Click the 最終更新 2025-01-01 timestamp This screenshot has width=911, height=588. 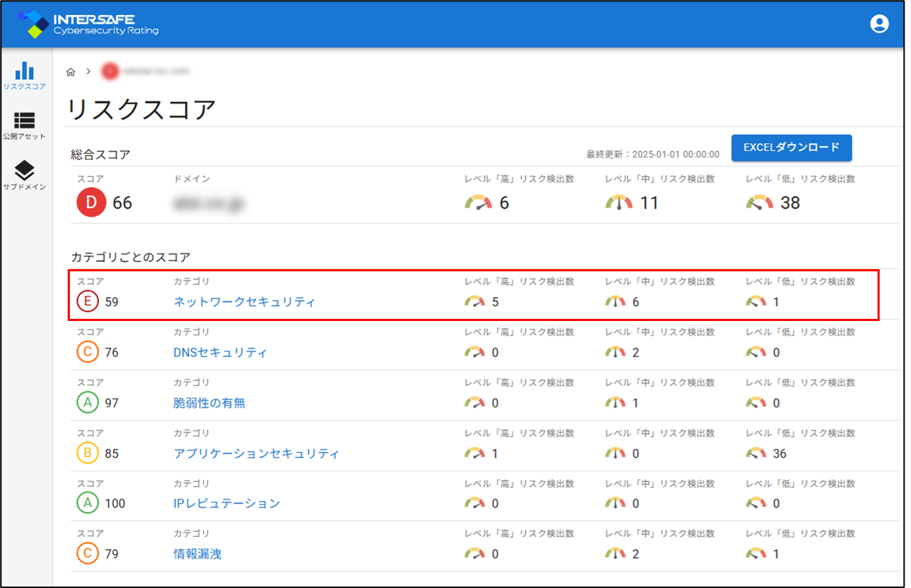652,154
